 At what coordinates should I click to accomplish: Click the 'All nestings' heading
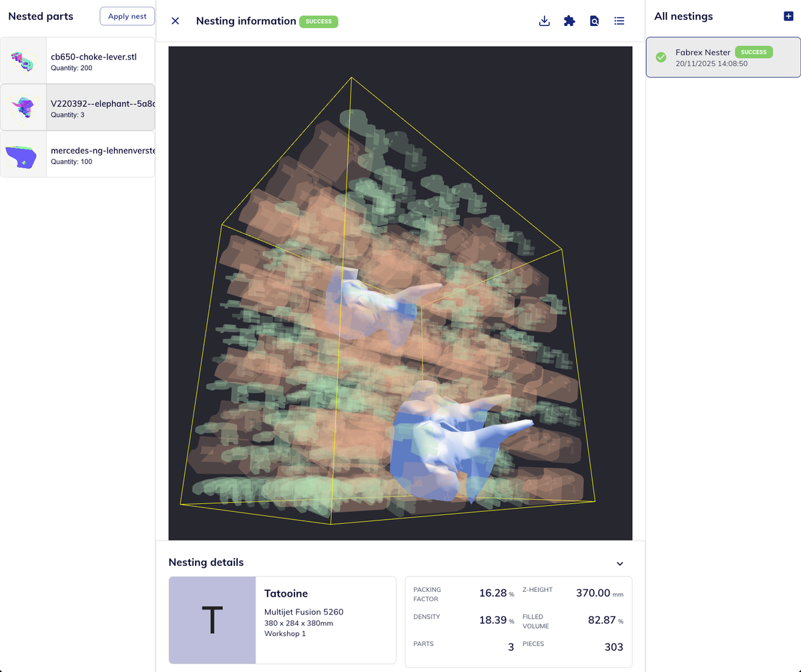click(x=684, y=16)
